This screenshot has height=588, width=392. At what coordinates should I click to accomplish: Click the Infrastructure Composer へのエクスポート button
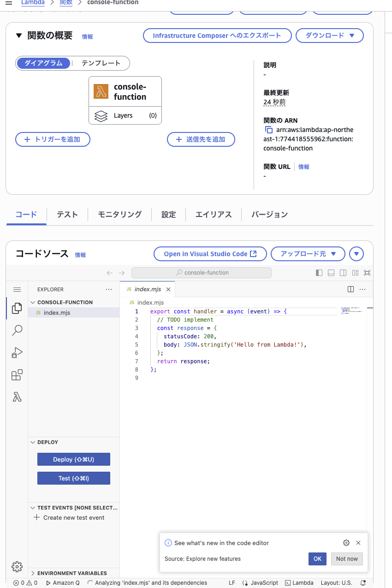click(x=217, y=36)
